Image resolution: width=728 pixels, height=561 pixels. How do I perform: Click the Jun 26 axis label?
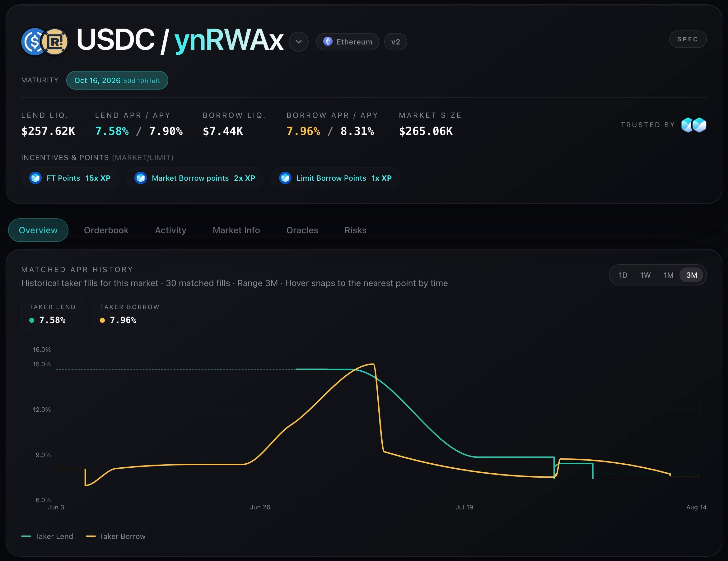tap(260, 507)
